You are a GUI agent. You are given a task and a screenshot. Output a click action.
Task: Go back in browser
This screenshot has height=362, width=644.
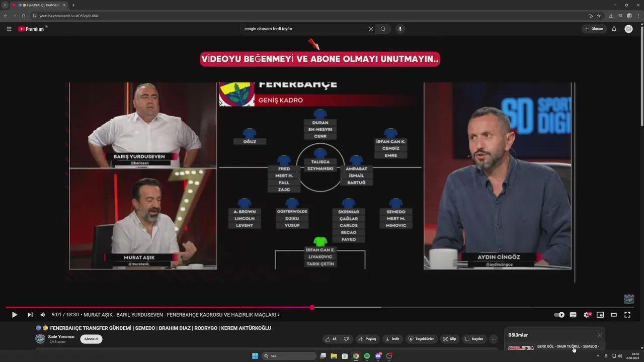tap(6, 16)
